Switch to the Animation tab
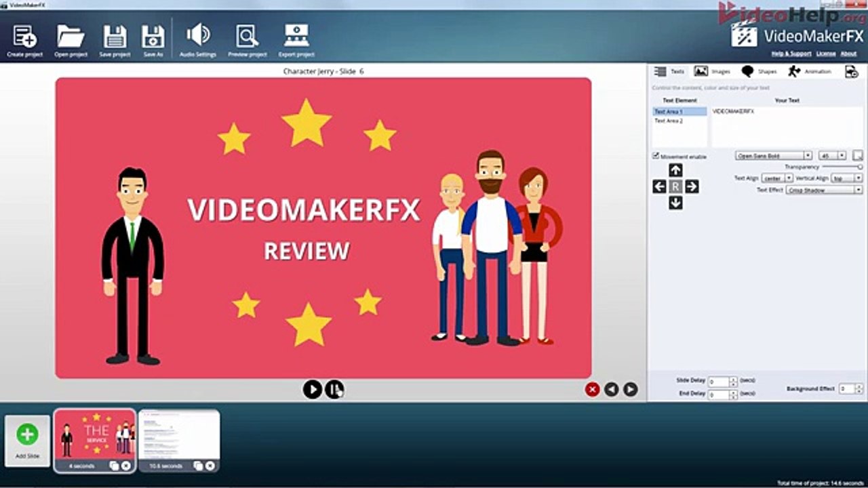The image size is (868, 488). pyautogui.click(x=810, y=71)
